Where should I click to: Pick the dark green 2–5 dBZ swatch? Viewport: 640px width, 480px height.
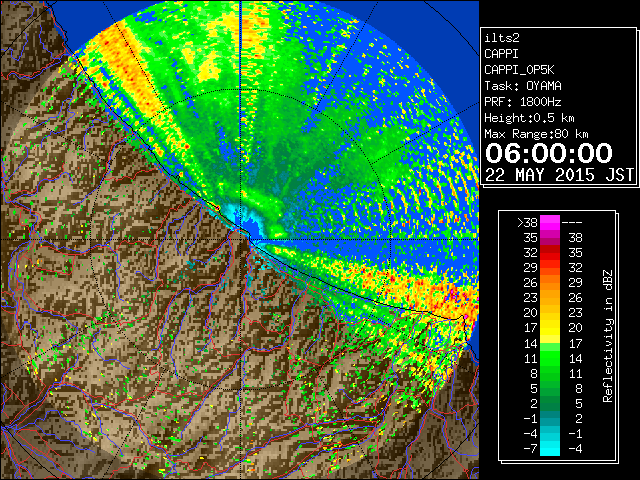550,403
